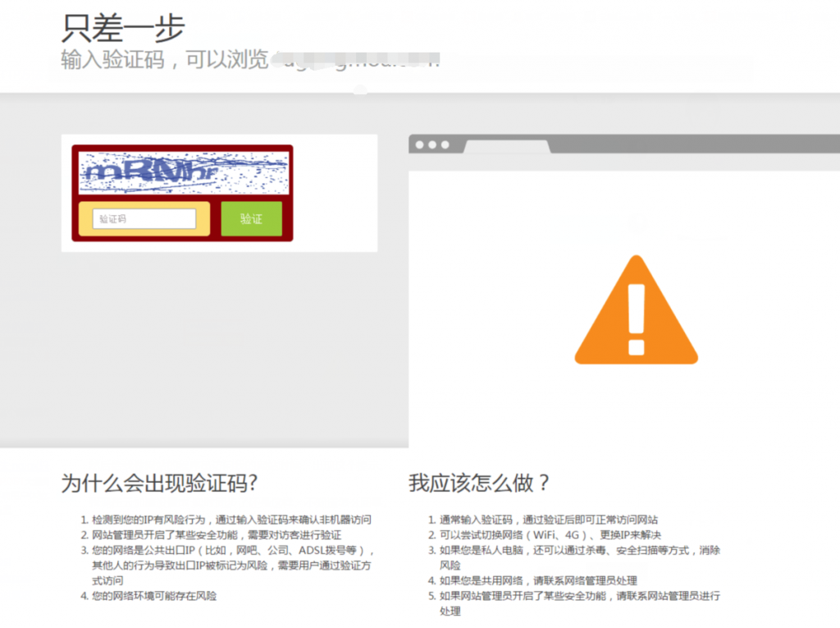Click solution 1 about 通常输入验证码

pyautogui.click(x=548, y=520)
